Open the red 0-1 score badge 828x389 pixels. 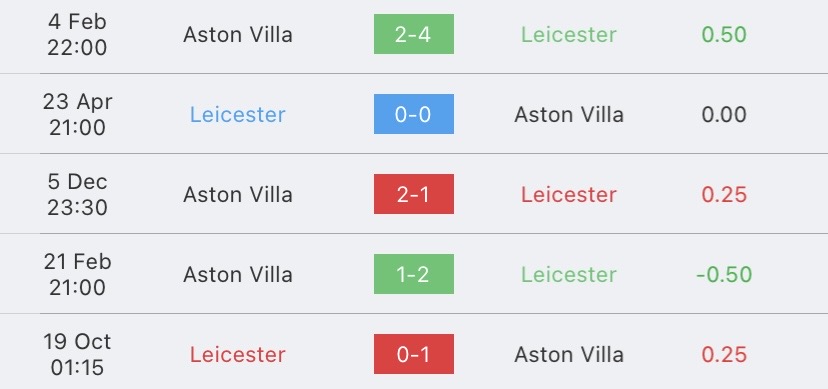click(x=413, y=354)
